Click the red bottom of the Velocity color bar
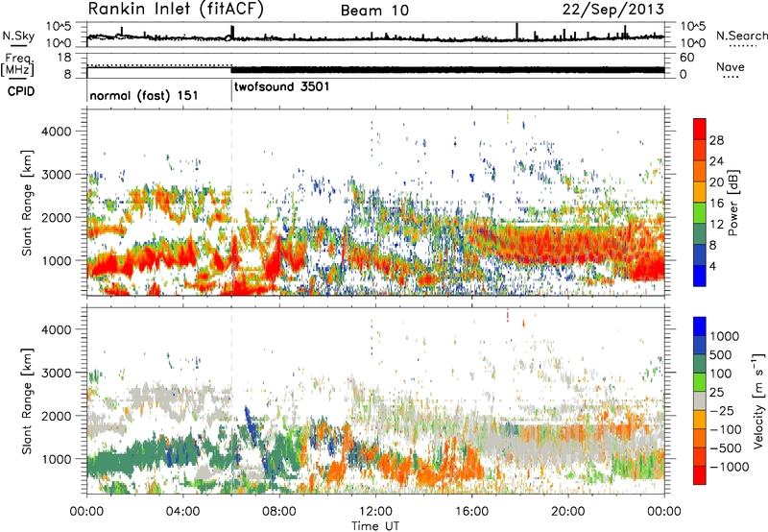Image resolution: width=768 pixels, height=532 pixels. coord(700,475)
